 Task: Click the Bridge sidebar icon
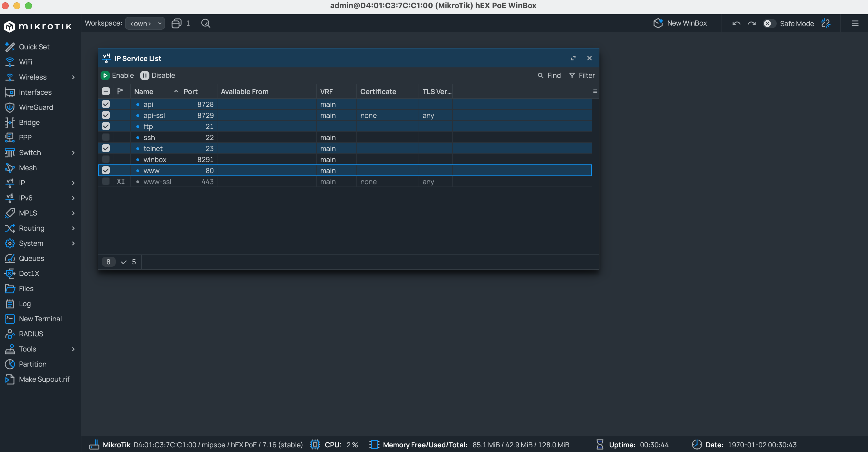click(x=10, y=123)
